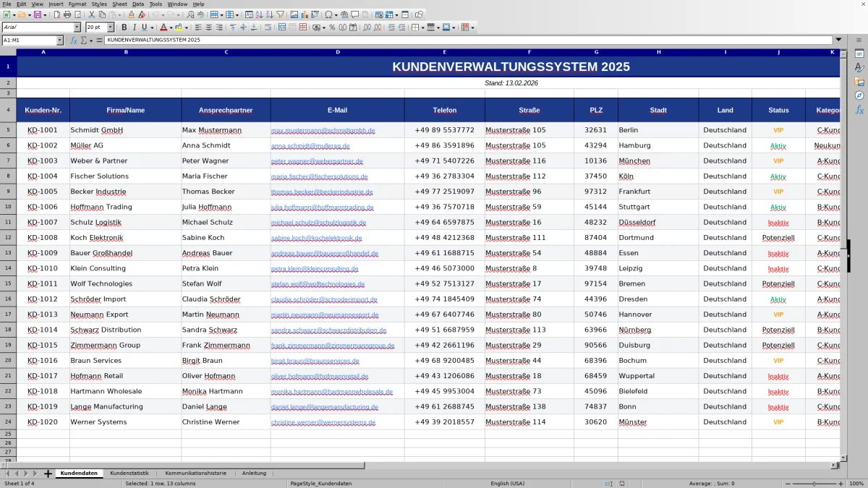This screenshot has width=868, height=488.
Task: Open the Functions panel in the sidebar
Action: 858,110
